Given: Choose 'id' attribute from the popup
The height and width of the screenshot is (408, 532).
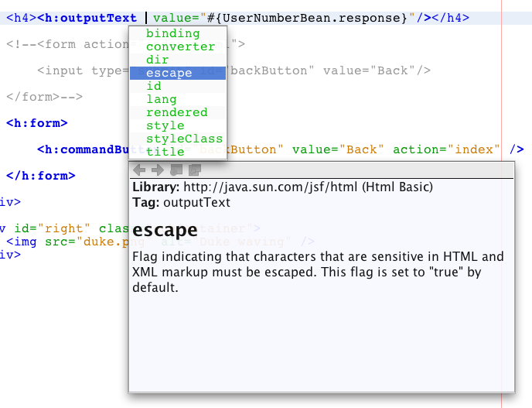Looking at the screenshot, I should point(154,86).
